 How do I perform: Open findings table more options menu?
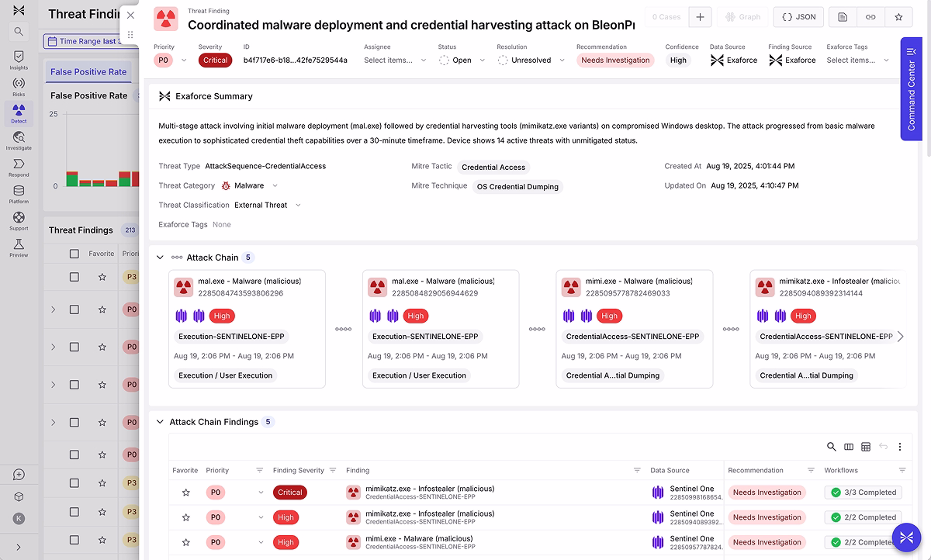[x=900, y=447]
